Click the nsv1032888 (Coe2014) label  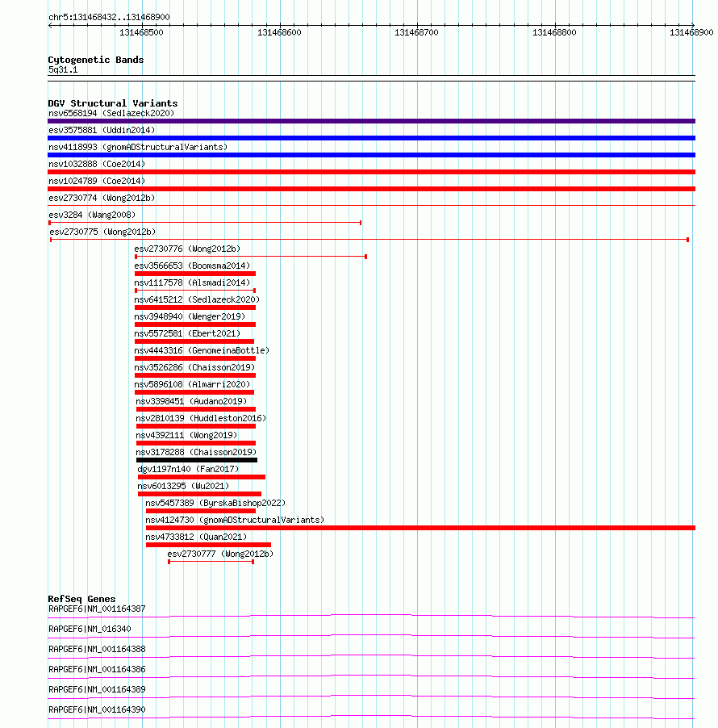point(97,164)
